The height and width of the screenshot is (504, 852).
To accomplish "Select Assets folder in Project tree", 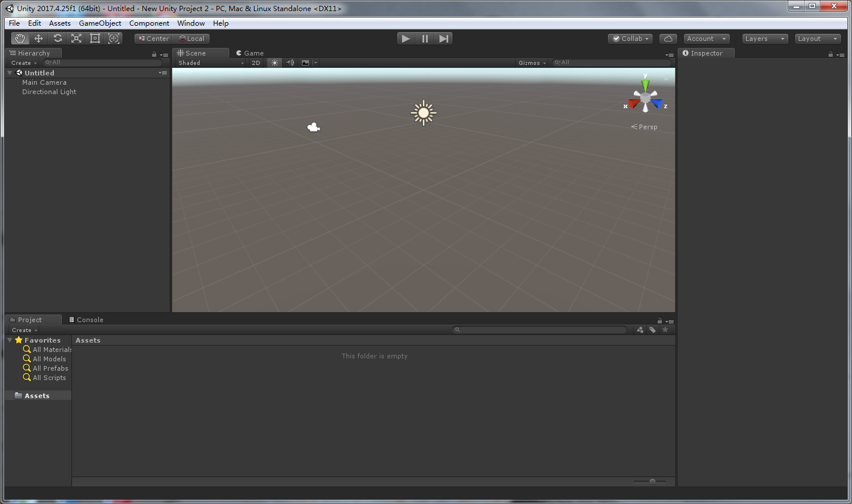I will pyautogui.click(x=37, y=396).
